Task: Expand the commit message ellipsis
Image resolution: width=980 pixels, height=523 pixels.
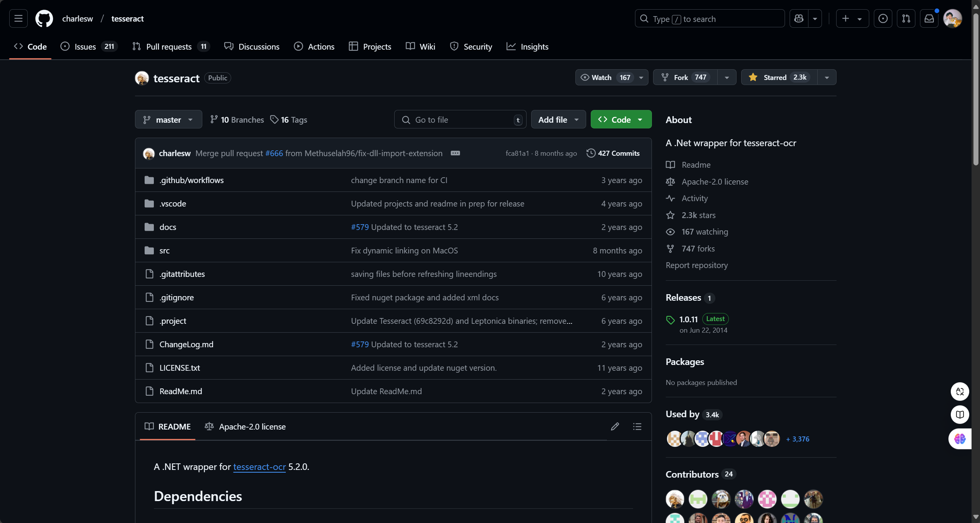Action: pyautogui.click(x=455, y=153)
